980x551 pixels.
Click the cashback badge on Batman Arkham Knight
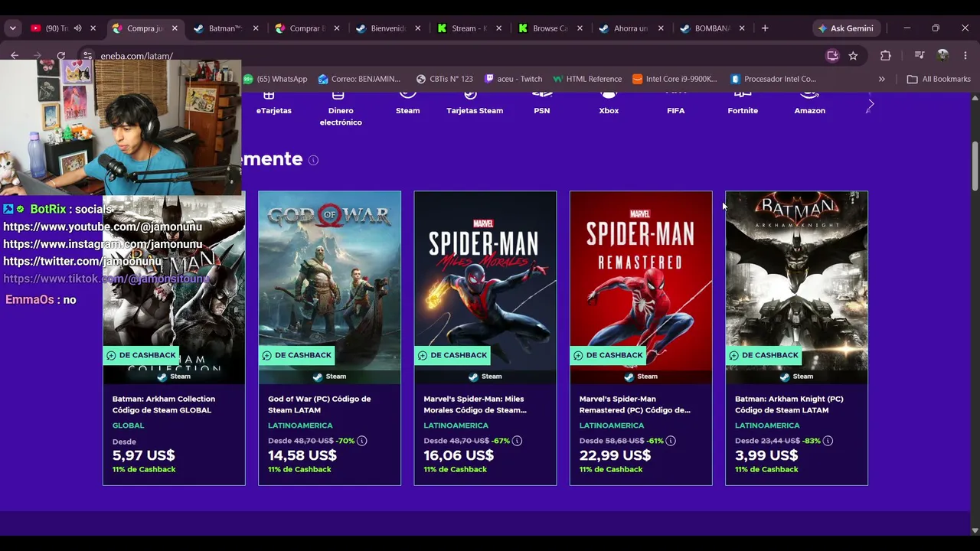point(764,355)
